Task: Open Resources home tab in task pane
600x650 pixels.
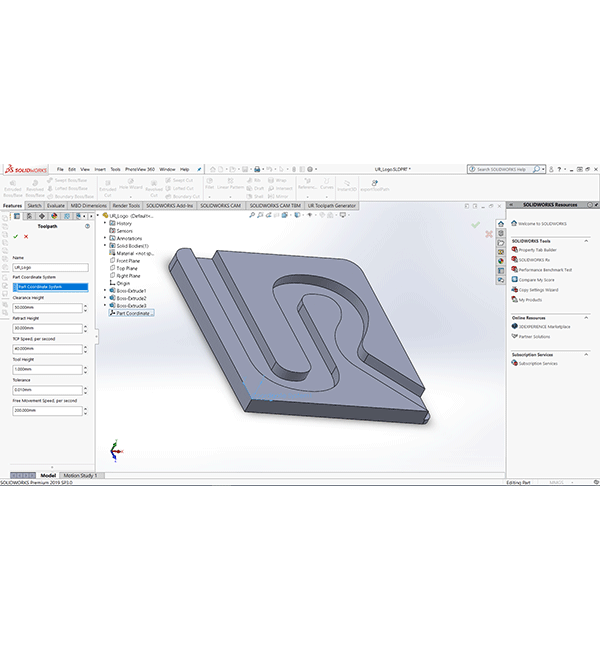Action: tap(501, 224)
